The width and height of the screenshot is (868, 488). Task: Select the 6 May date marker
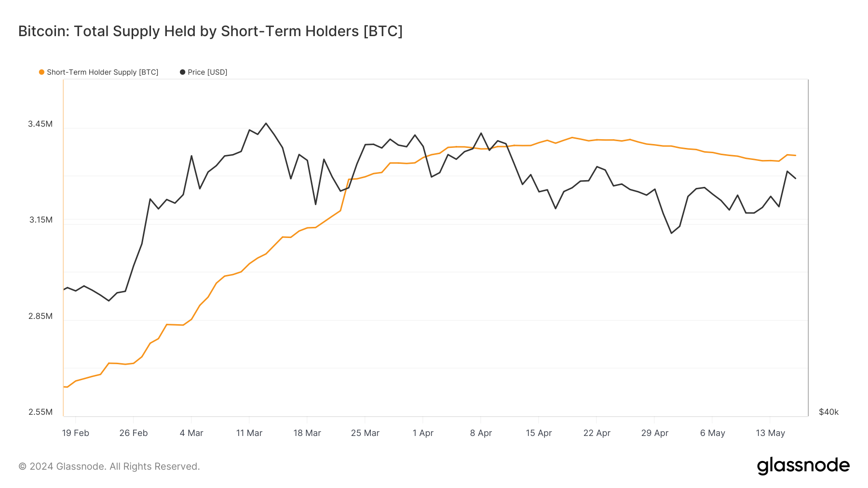pos(712,433)
